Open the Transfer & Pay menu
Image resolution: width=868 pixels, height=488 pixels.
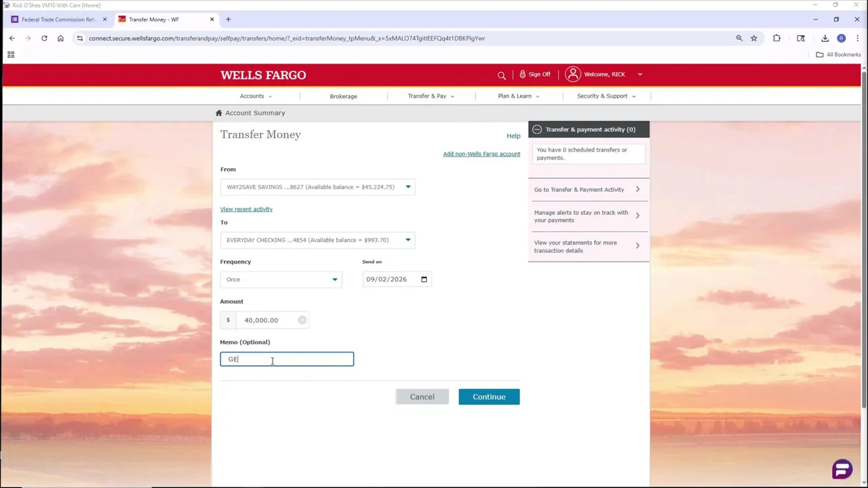click(x=431, y=96)
